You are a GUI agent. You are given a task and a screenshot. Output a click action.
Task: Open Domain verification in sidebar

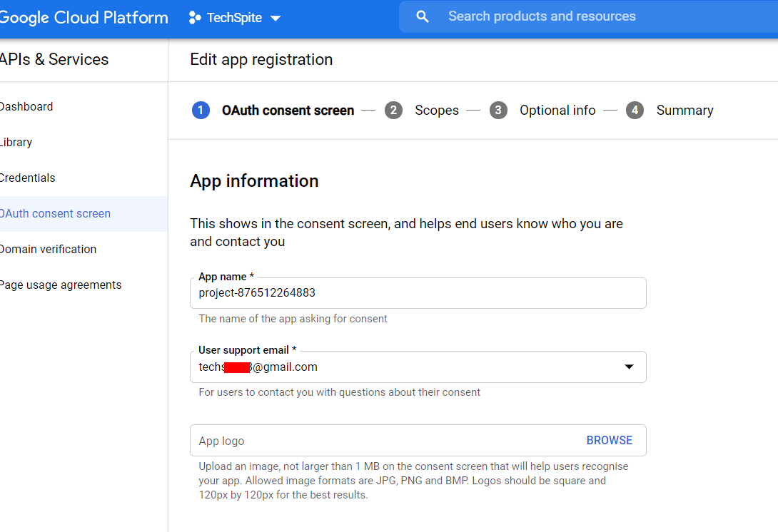pos(48,250)
